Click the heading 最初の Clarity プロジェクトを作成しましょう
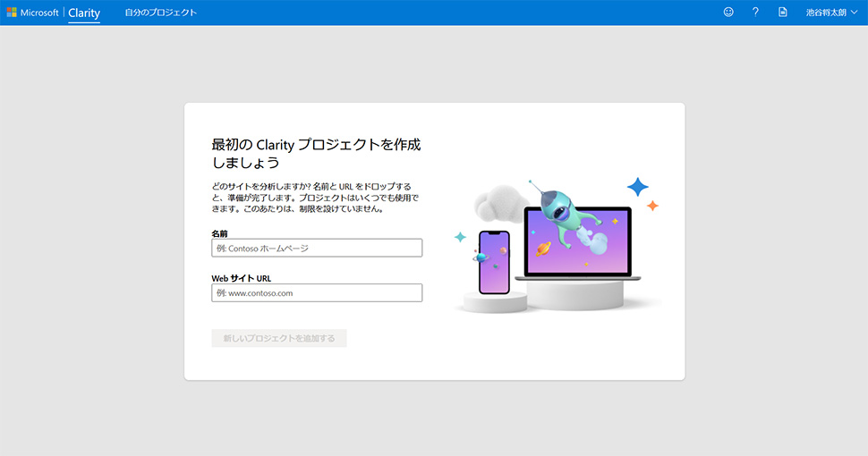Viewport: 868px width, 456px height. [x=316, y=153]
